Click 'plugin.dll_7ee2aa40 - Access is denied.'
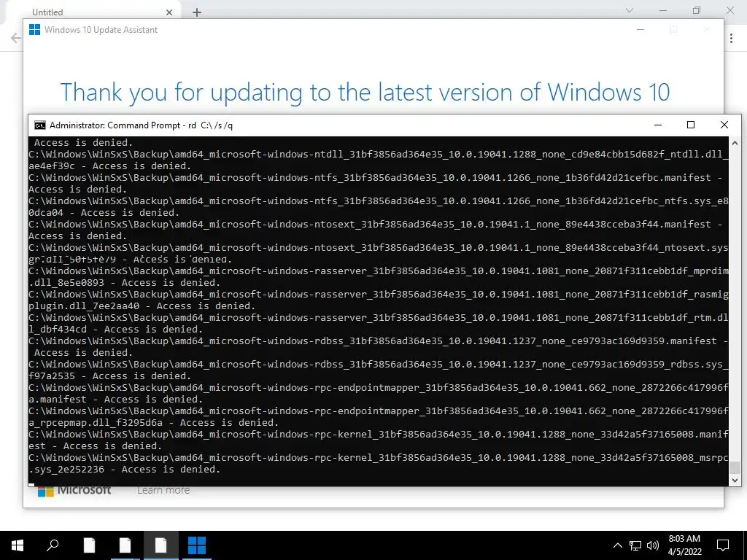 (142, 306)
